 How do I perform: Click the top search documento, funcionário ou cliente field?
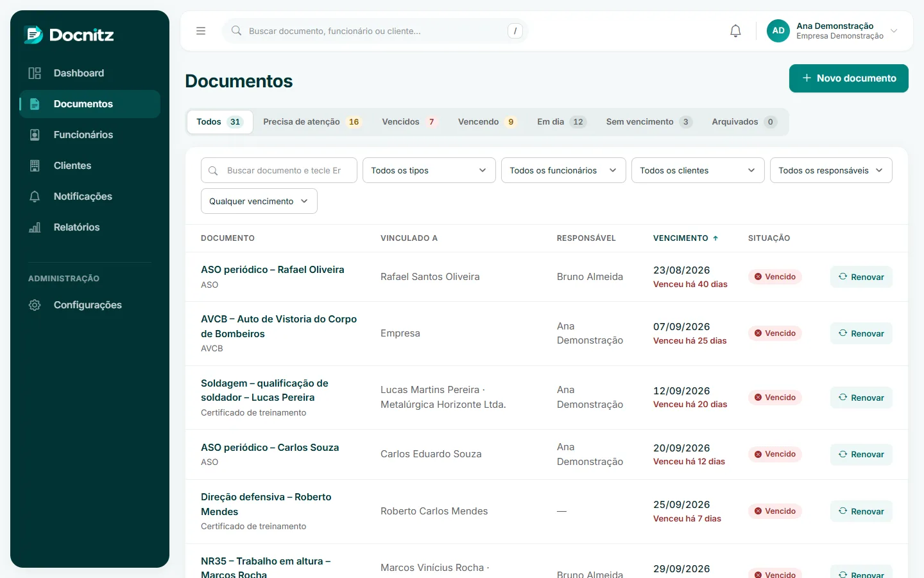coord(375,31)
